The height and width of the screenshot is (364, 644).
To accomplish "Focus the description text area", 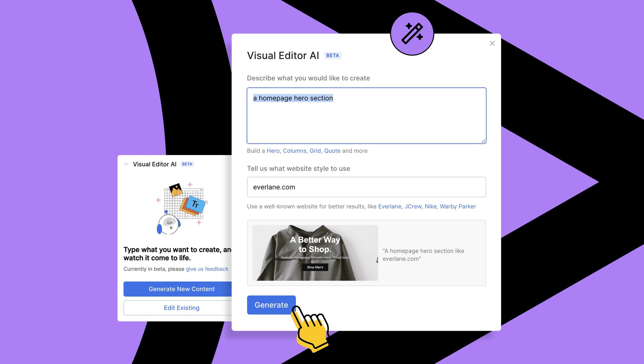I will [366, 116].
